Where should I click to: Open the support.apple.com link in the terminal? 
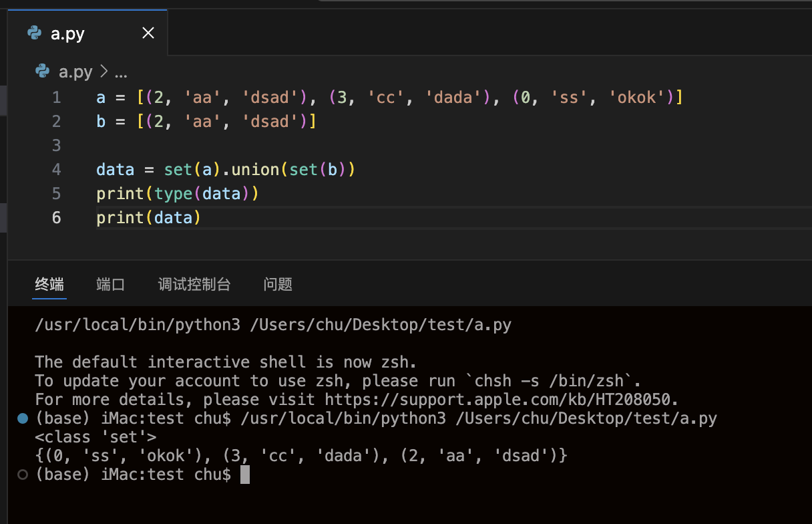pyautogui.click(x=501, y=400)
